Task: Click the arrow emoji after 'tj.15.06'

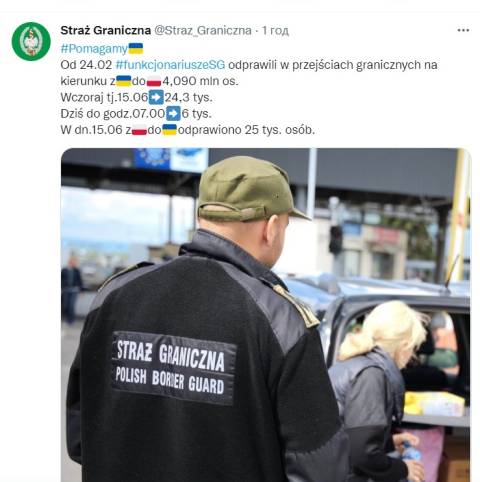Action: coord(156,97)
